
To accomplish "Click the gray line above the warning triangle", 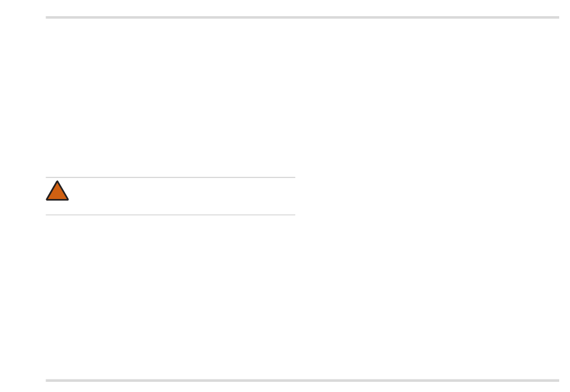I will click(x=170, y=177).
